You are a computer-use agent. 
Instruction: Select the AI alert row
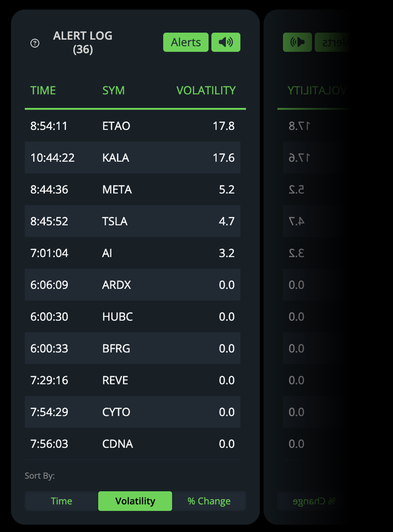[x=132, y=253]
